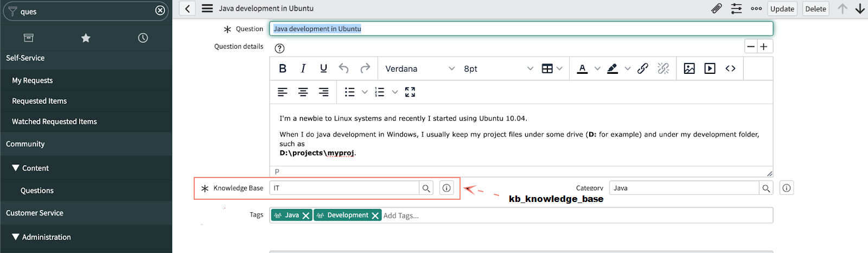The height and width of the screenshot is (253, 868).
Task: Go to Questions module in sidebar
Action: [x=37, y=191]
